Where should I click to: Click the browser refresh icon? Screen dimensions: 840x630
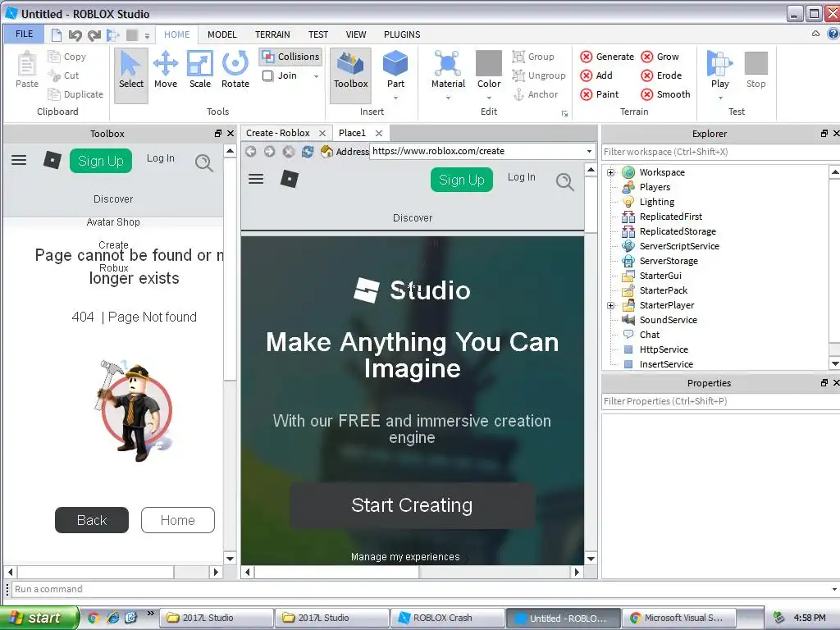click(x=308, y=152)
